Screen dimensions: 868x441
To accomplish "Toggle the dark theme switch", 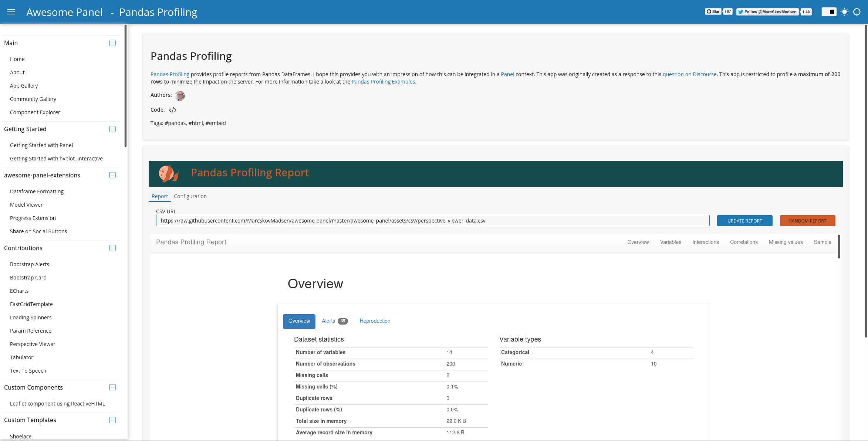I will coord(829,12).
